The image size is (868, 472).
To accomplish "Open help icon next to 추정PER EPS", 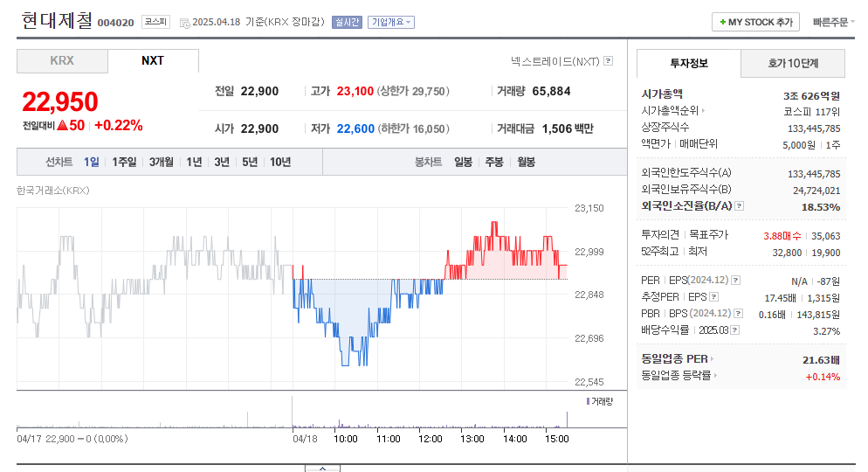I will pos(714,297).
